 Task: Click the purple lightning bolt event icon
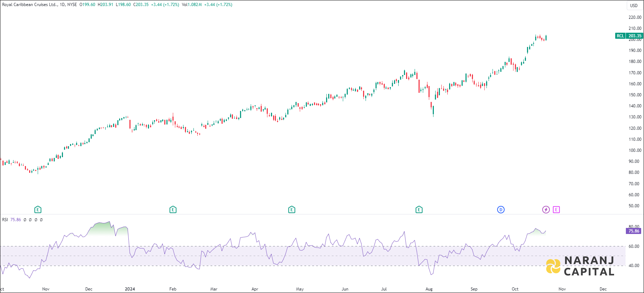click(546, 210)
